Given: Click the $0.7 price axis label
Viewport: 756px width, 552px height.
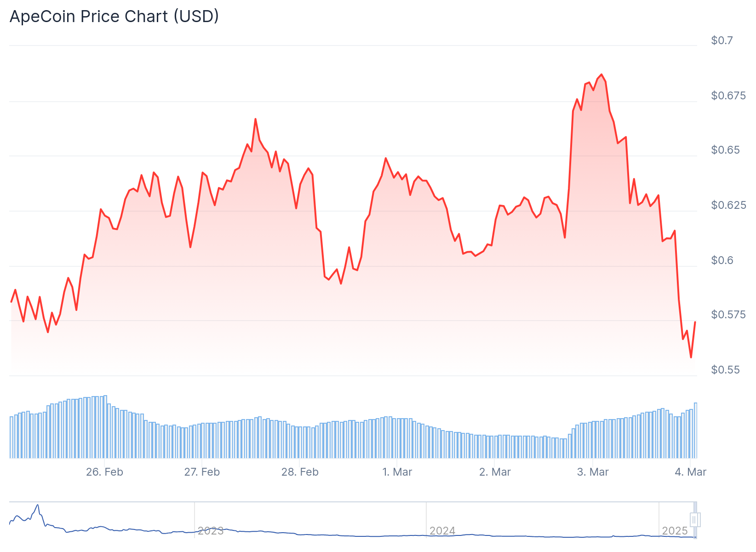Looking at the screenshot, I should 722,40.
